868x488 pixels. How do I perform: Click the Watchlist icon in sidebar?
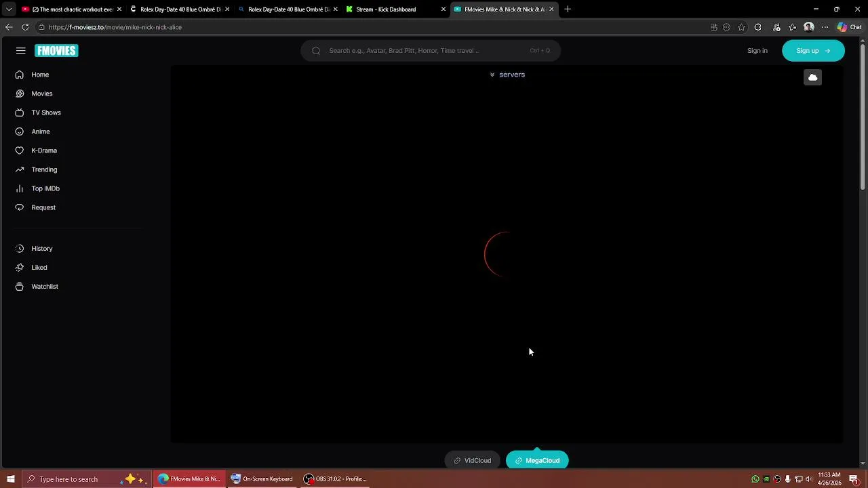tap(20, 287)
